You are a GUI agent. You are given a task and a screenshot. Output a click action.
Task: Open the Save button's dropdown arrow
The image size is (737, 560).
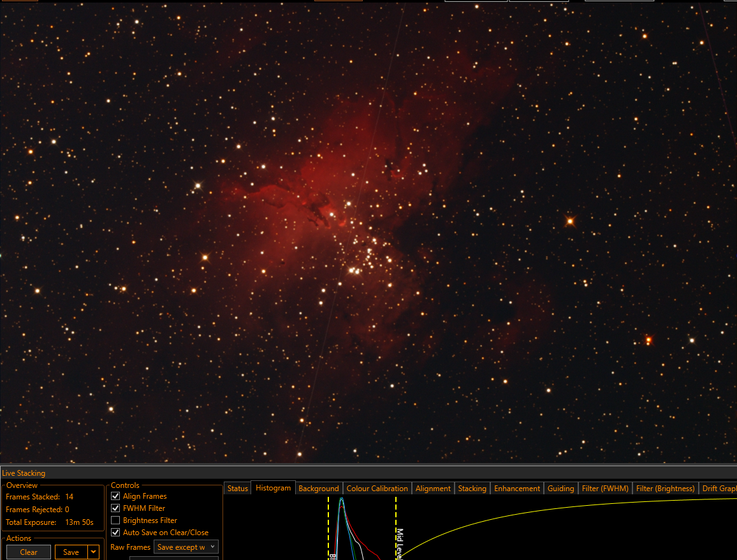[x=94, y=552]
